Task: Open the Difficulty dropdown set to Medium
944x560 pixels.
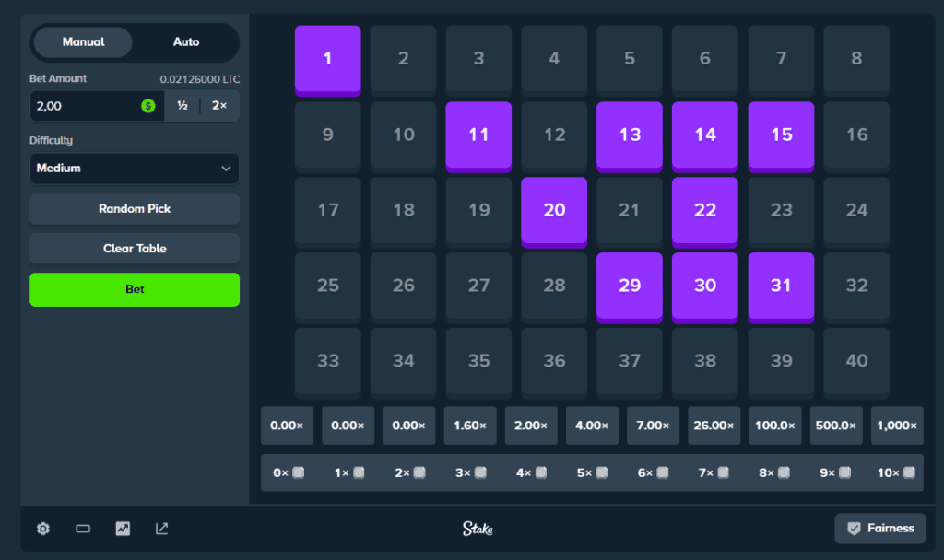Action: (135, 169)
